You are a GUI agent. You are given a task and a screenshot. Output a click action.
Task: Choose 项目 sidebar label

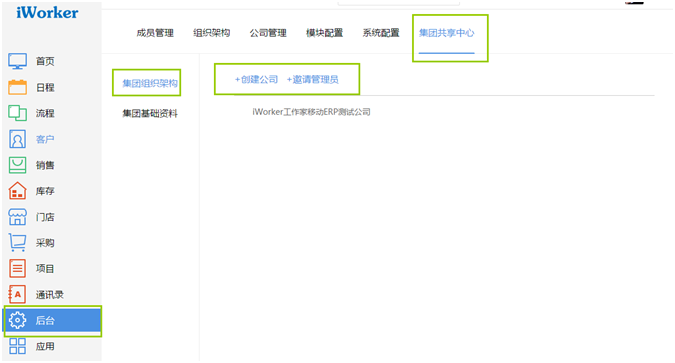tap(45, 269)
